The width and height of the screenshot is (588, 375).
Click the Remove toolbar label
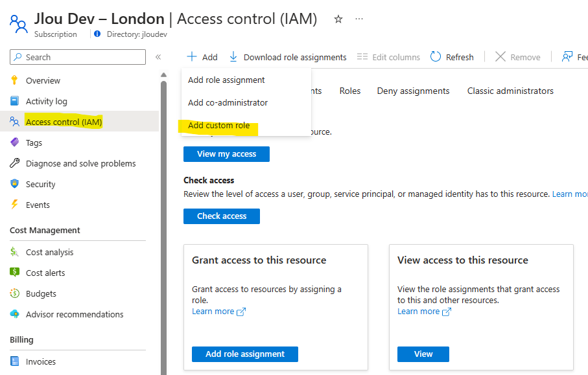tap(525, 57)
